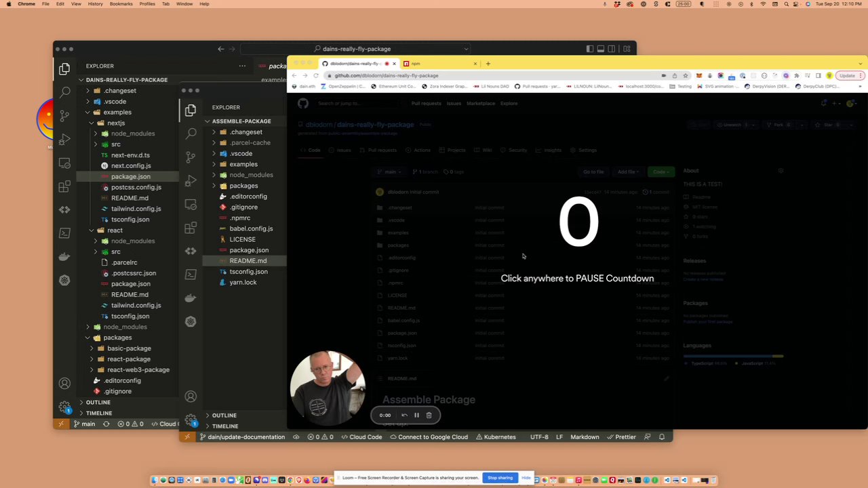Viewport: 868px width, 488px height.
Task: Click notifications bell in VS Code status bar
Action: (x=662, y=437)
